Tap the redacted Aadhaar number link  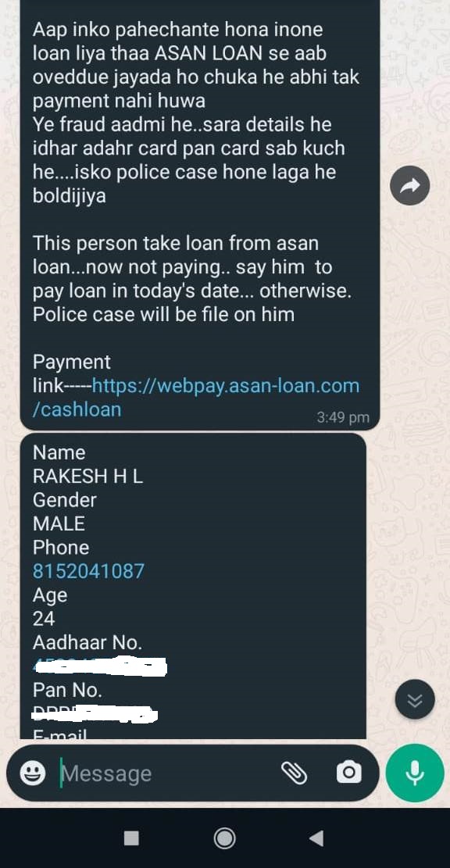[x=100, y=666]
